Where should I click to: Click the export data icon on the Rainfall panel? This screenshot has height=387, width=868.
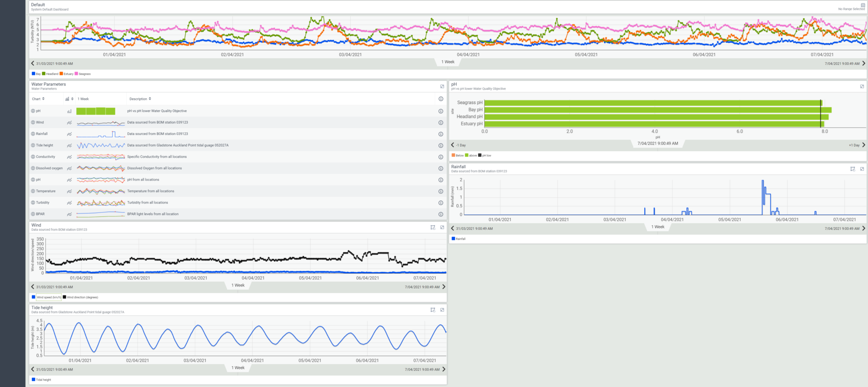[854, 169]
